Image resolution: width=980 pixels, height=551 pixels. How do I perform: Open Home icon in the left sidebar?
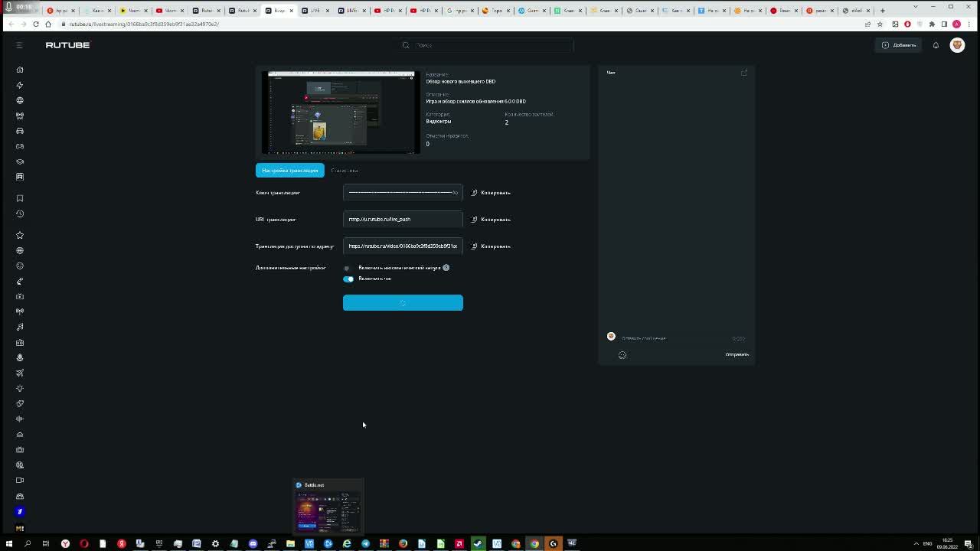(x=20, y=70)
